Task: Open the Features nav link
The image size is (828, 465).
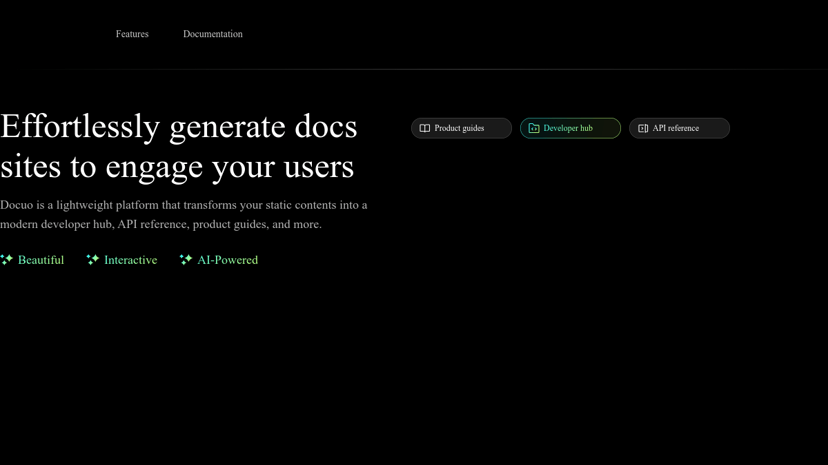Action: click(132, 34)
